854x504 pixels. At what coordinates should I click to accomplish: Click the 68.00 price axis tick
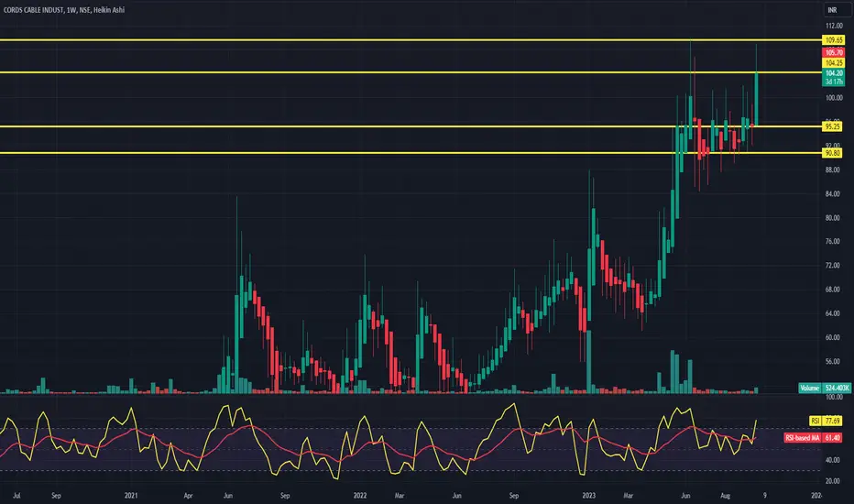tap(832, 290)
